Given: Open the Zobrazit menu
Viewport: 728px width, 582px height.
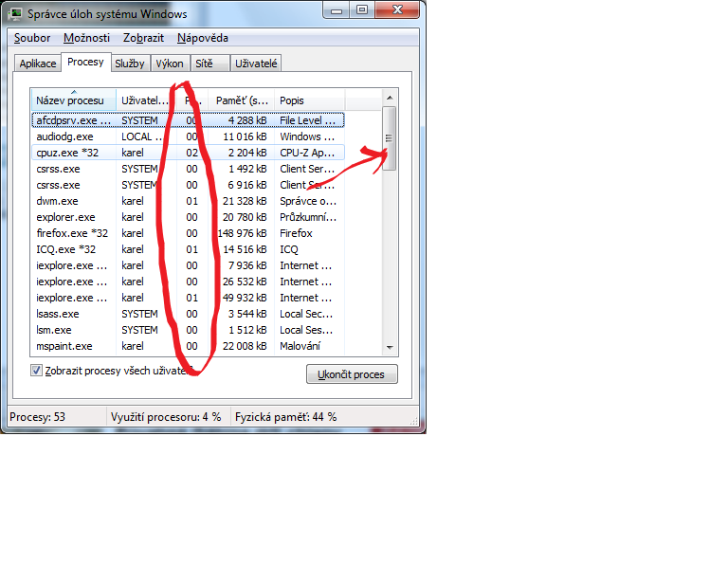Looking at the screenshot, I should [x=143, y=38].
